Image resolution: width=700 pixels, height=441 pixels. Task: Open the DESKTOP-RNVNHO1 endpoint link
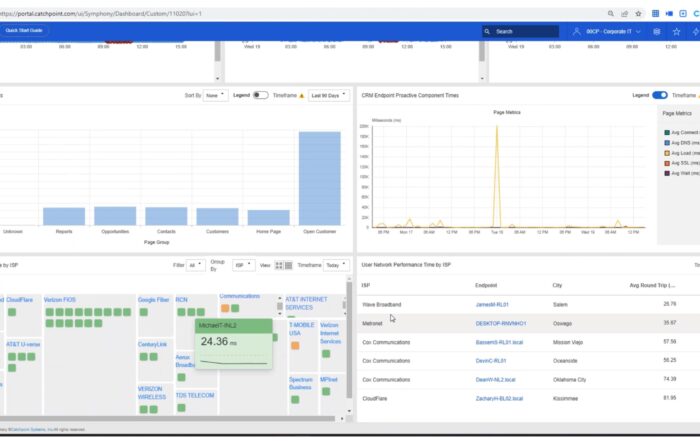(x=501, y=324)
